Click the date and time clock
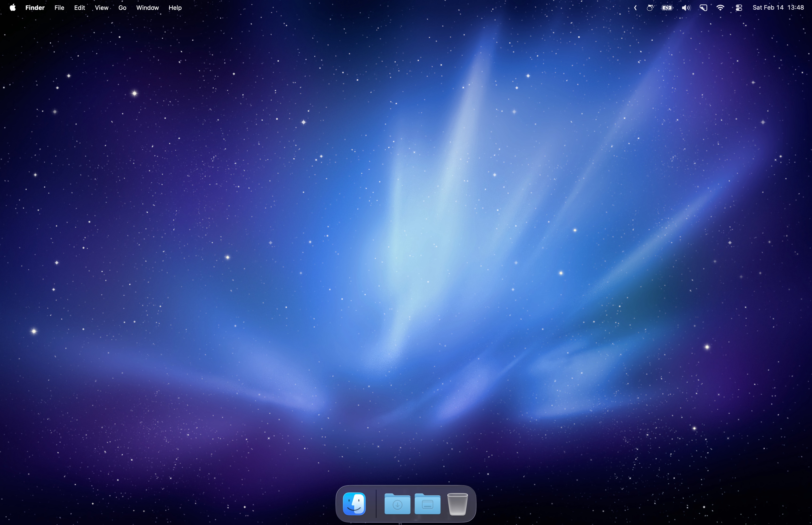 coord(778,8)
